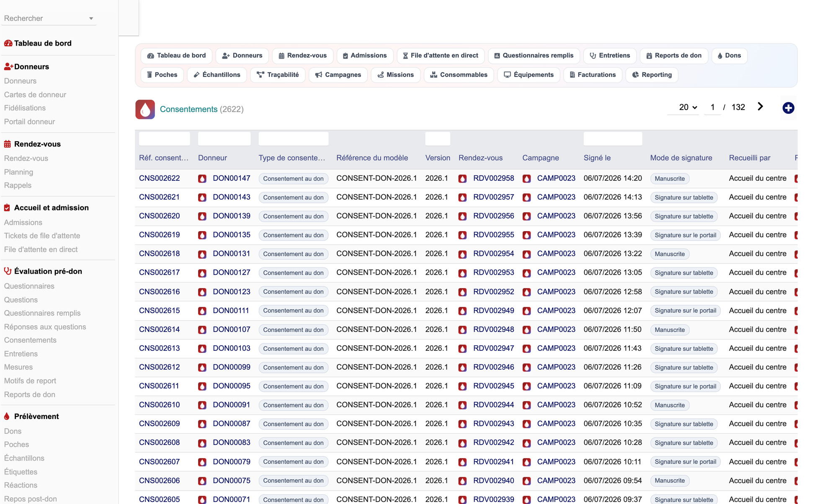Click Tableau de bord gauge icon in sidebar
This screenshot has height=504, width=815.
(x=8, y=43)
